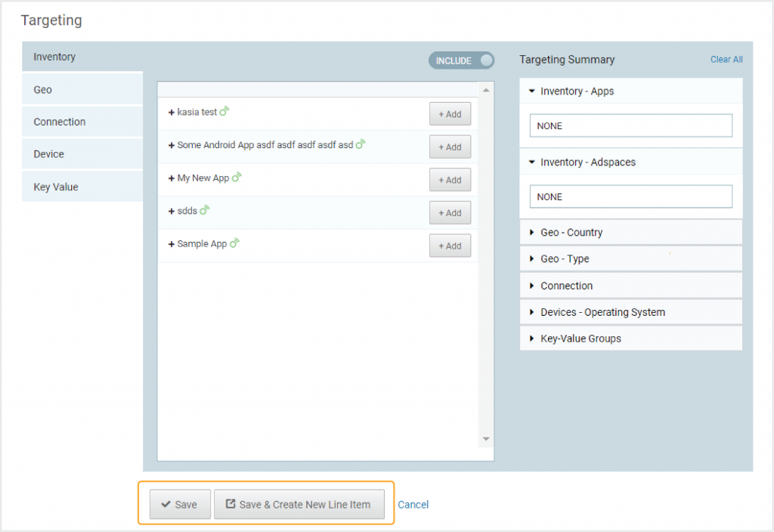The height and width of the screenshot is (532, 774).
Task: Expand the My New App row
Action: (172, 178)
